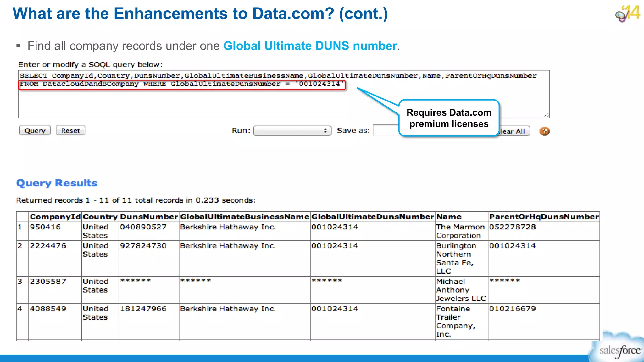This screenshot has height=362, width=644.
Task: Click inside the SOQL query text area
Action: coord(284,94)
